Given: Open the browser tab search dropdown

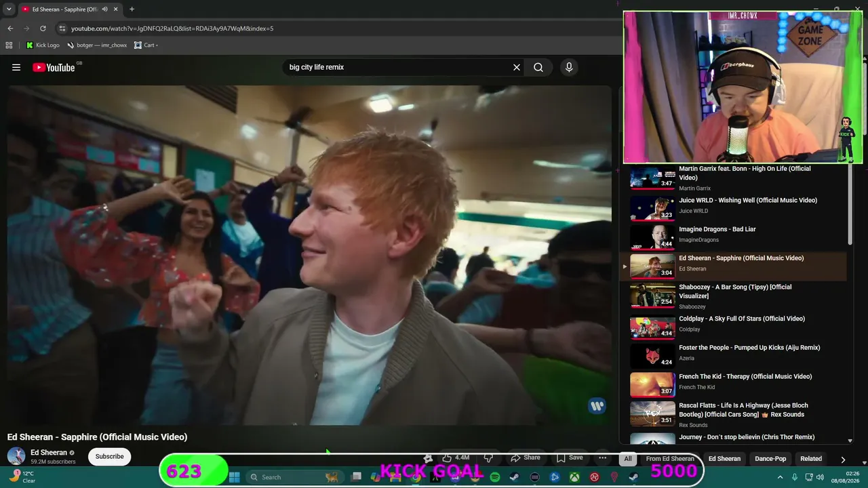Looking at the screenshot, I should (x=9, y=9).
